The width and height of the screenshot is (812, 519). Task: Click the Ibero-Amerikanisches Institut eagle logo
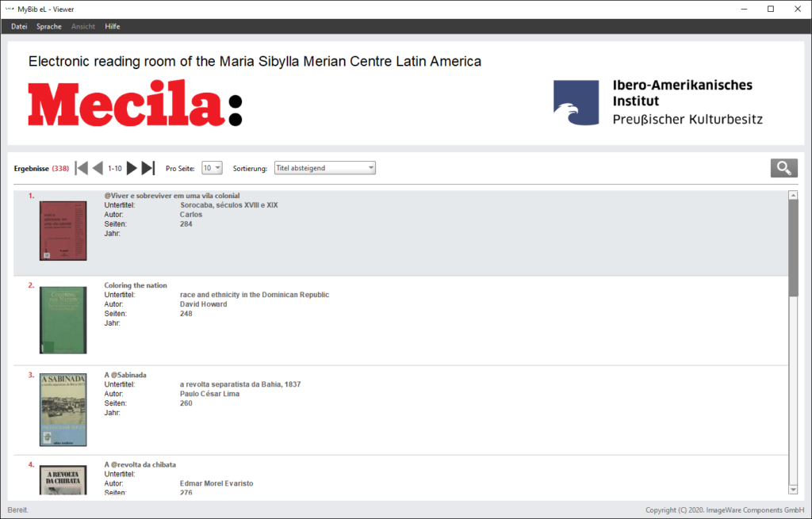(x=576, y=104)
